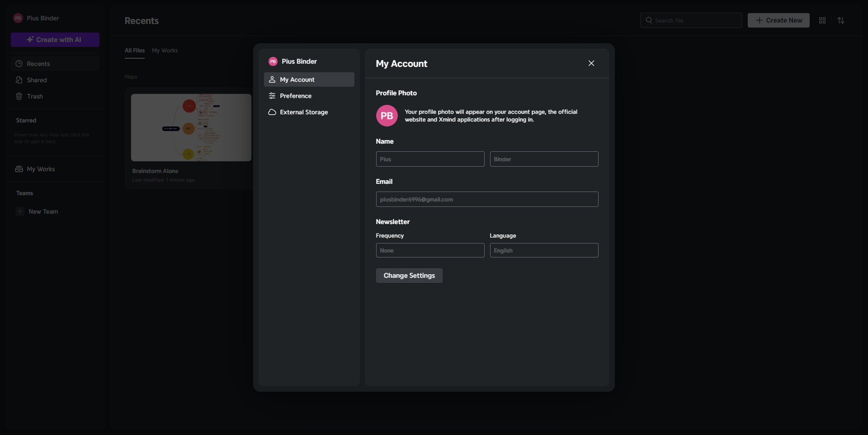
Task: Click the last name field containing Binder
Action: (x=543, y=159)
